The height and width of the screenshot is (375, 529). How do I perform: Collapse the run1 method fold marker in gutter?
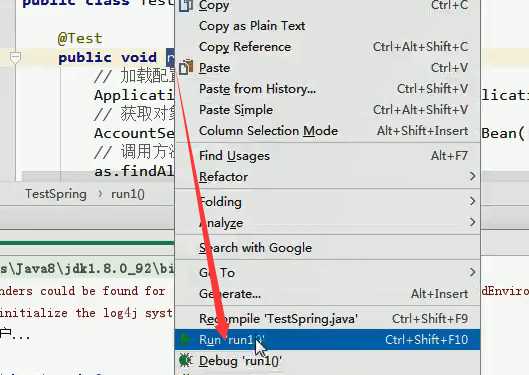pos(15,57)
